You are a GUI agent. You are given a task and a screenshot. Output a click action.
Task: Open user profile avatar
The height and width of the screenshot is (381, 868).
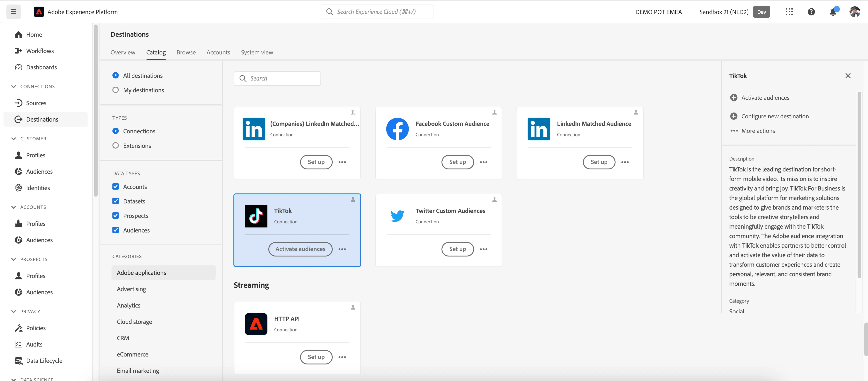click(855, 12)
